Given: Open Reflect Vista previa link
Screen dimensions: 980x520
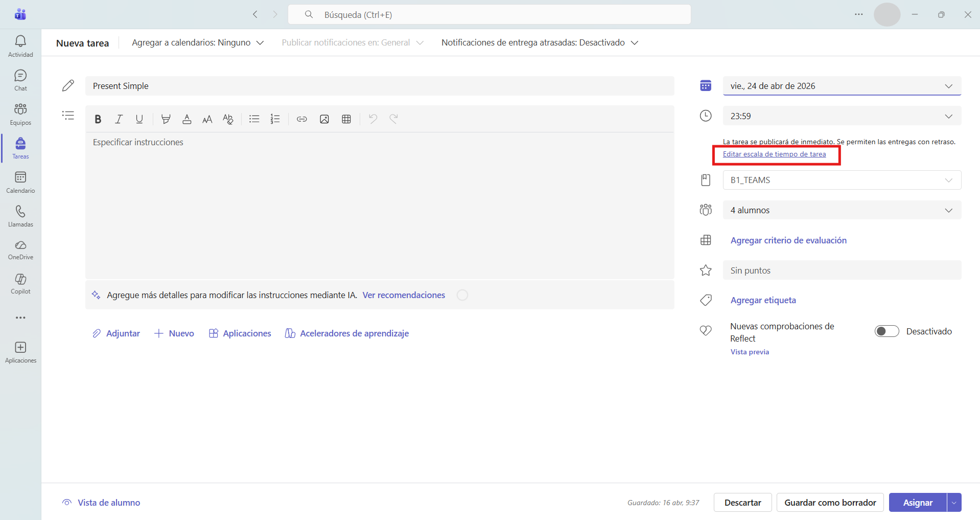Looking at the screenshot, I should (750, 352).
